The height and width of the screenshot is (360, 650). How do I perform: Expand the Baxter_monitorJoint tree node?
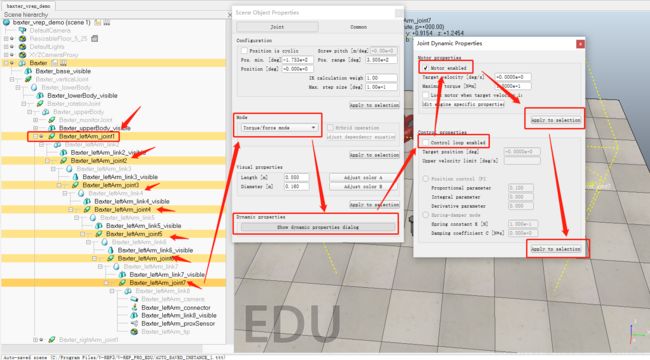pyautogui.click(x=36, y=120)
